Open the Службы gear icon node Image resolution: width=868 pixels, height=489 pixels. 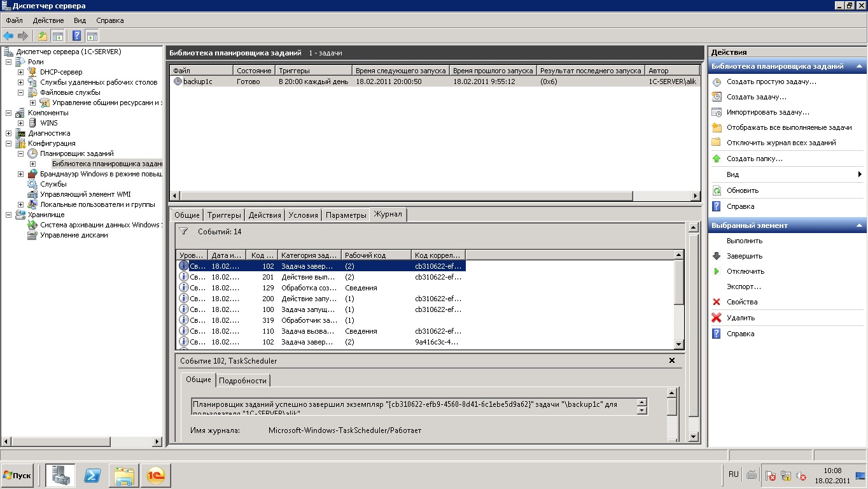point(33,184)
